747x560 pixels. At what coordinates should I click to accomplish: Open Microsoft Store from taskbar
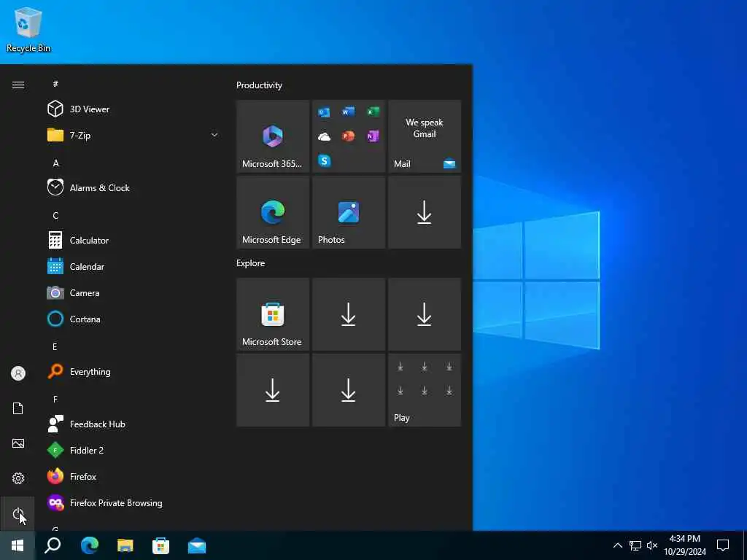click(x=161, y=545)
